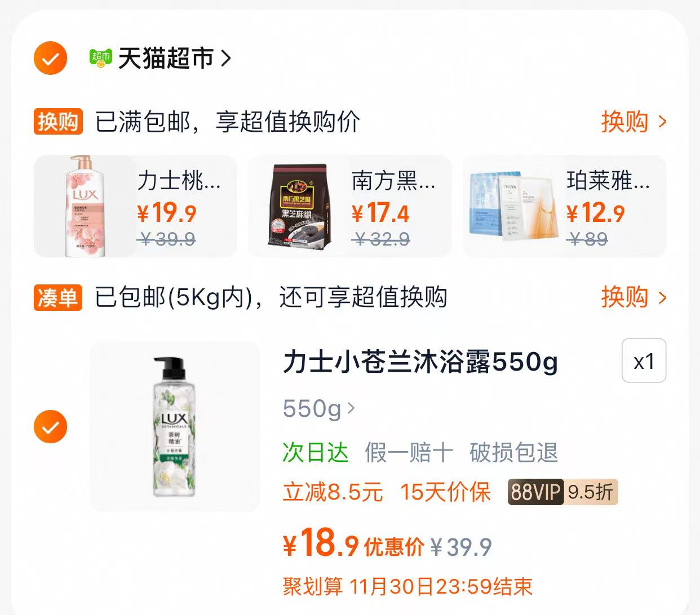Click the 聚划算 promotion label
Image resolution: width=700 pixels, height=615 pixels.
point(312,587)
